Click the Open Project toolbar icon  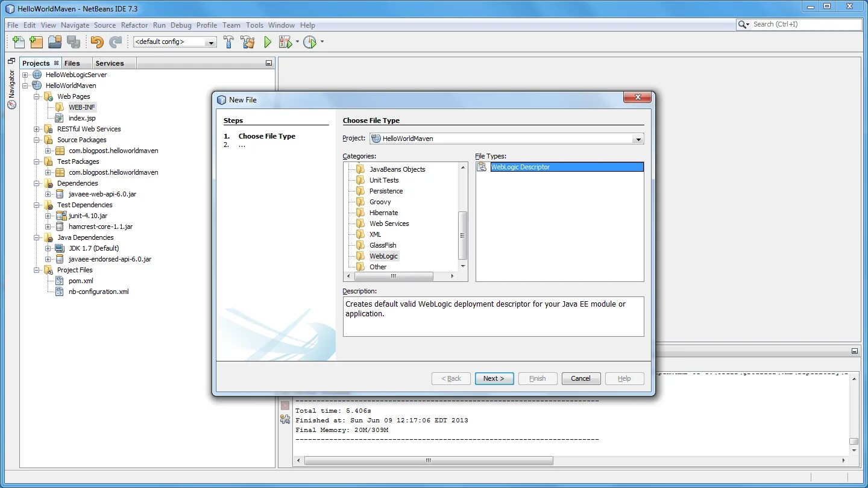click(55, 42)
